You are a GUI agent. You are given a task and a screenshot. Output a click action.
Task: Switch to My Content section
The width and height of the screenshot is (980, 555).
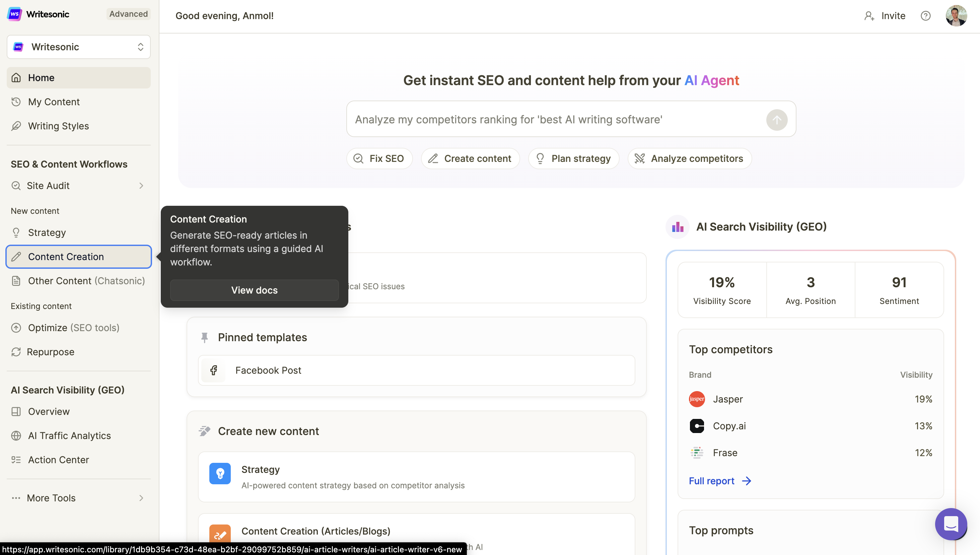coord(54,102)
